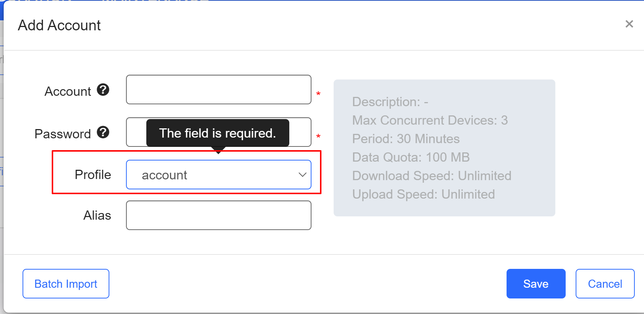Click the Alias label text
Viewport: 644px width, 314px height.
point(97,215)
